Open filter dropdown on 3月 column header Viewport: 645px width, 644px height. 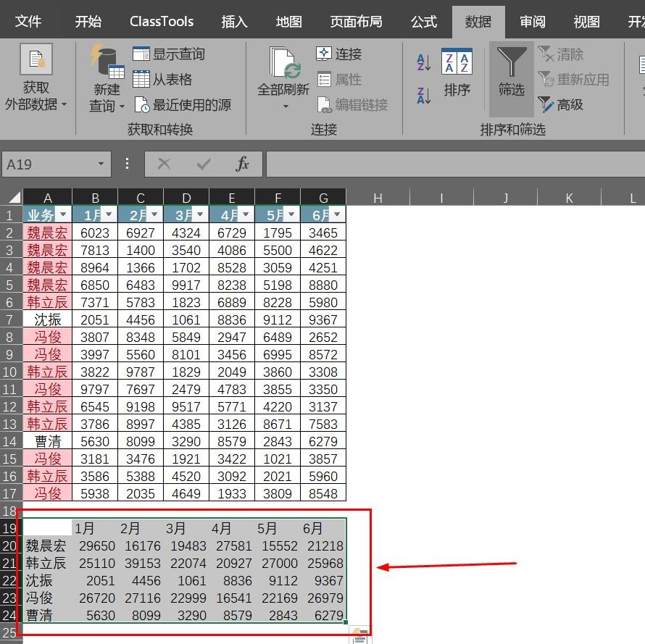[200, 215]
